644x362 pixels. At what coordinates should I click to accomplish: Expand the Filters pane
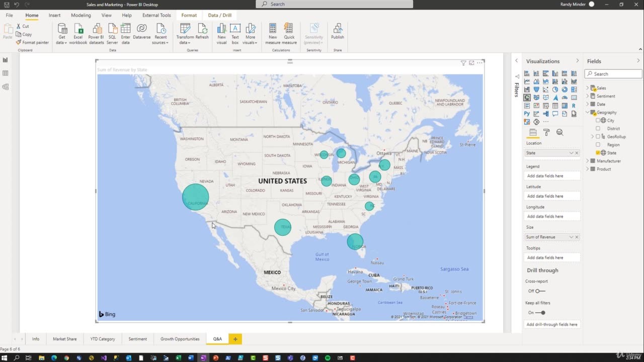pos(516,61)
